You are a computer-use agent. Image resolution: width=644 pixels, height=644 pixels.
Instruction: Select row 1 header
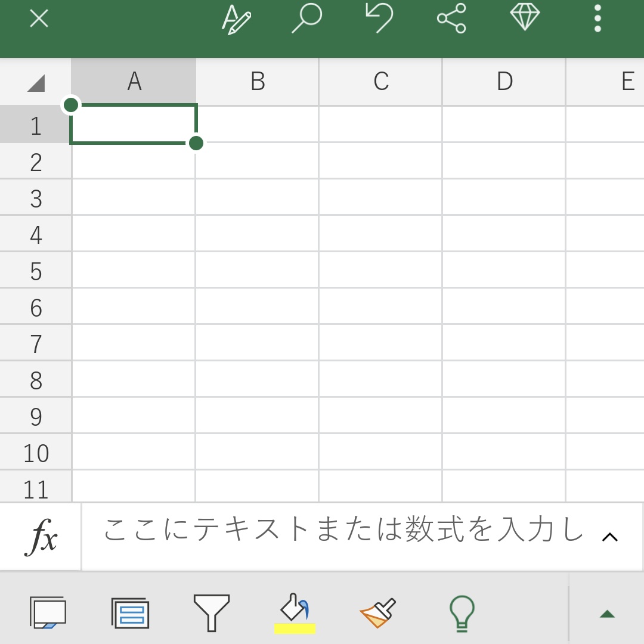coord(35,125)
